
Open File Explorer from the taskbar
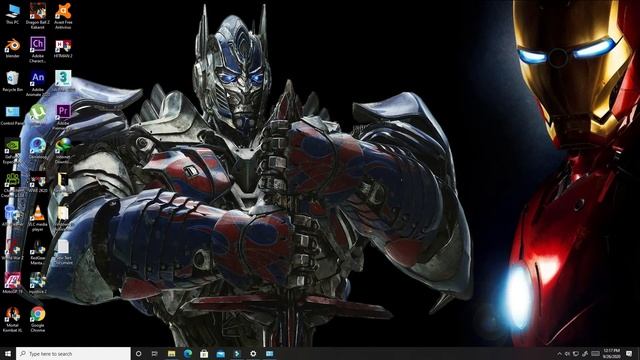tap(171, 353)
